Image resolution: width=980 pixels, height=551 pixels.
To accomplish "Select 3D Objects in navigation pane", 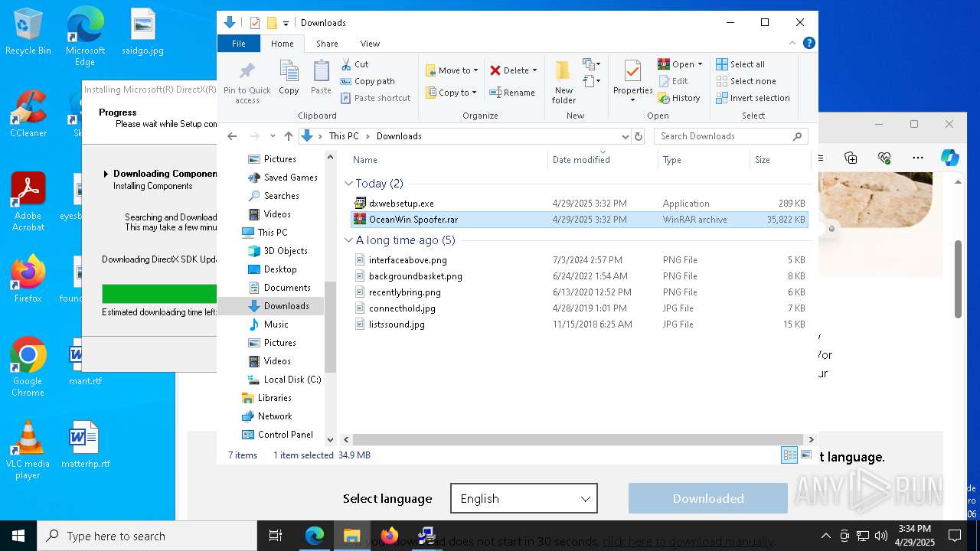I will click(x=277, y=251).
